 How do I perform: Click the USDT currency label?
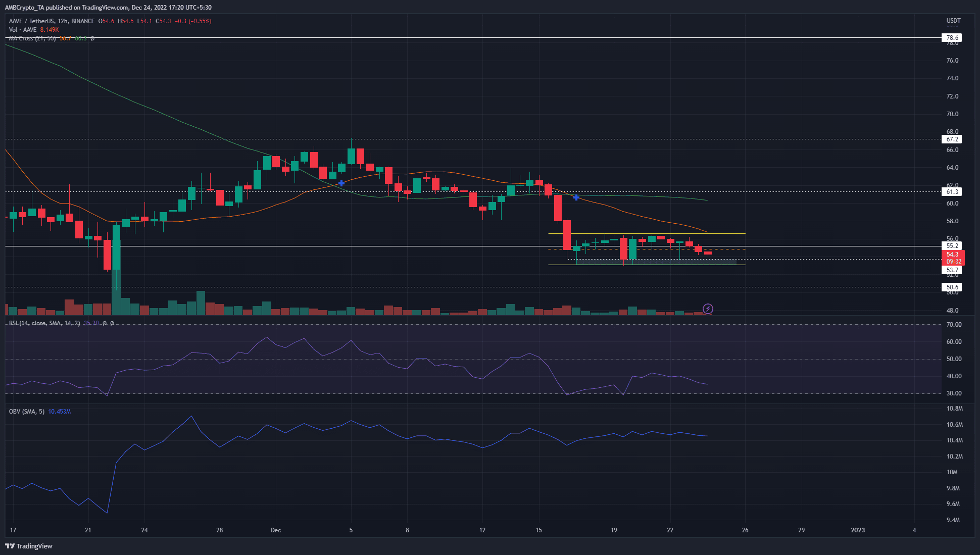coord(953,21)
